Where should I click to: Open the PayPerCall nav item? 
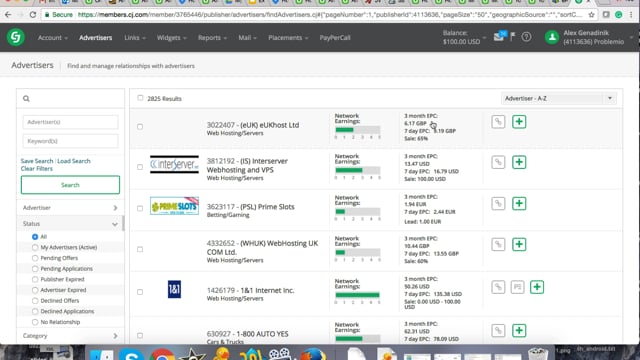click(335, 38)
